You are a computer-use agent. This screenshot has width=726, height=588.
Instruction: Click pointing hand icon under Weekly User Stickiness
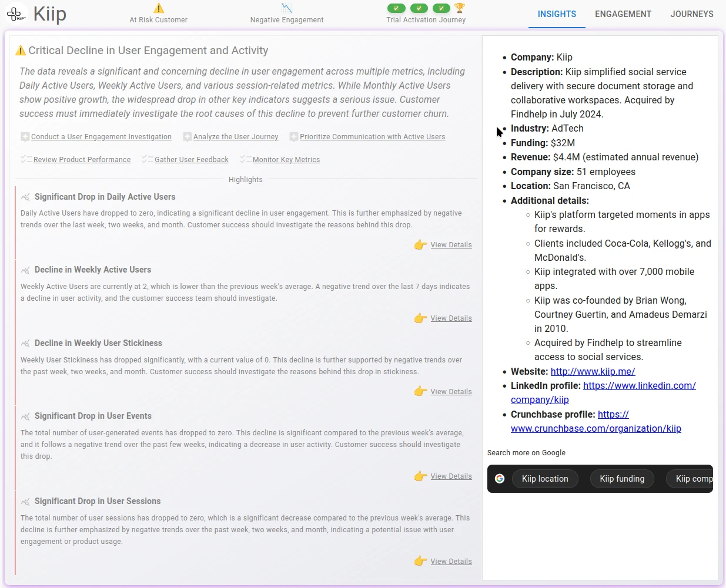click(420, 391)
